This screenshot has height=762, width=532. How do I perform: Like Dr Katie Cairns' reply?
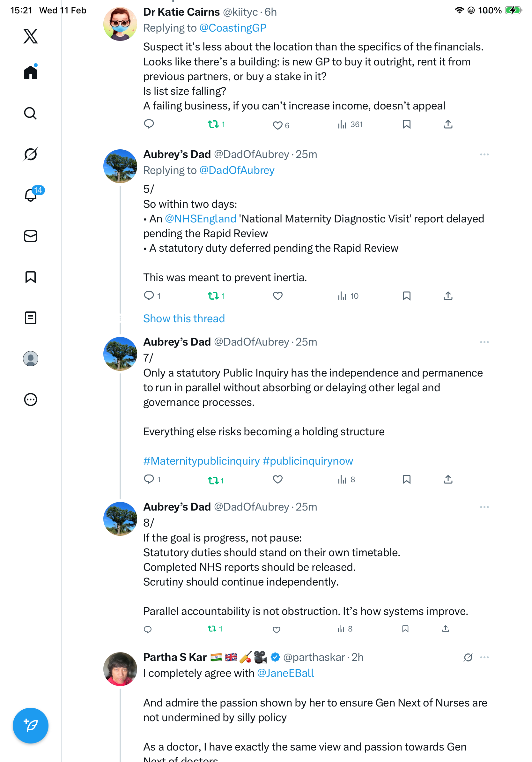coord(277,125)
